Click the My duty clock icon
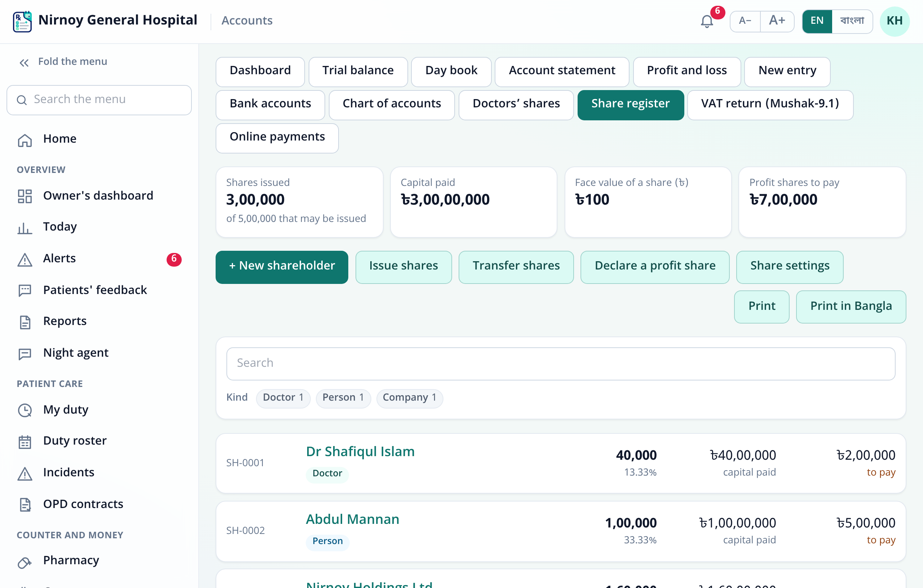923x588 pixels. 25,410
